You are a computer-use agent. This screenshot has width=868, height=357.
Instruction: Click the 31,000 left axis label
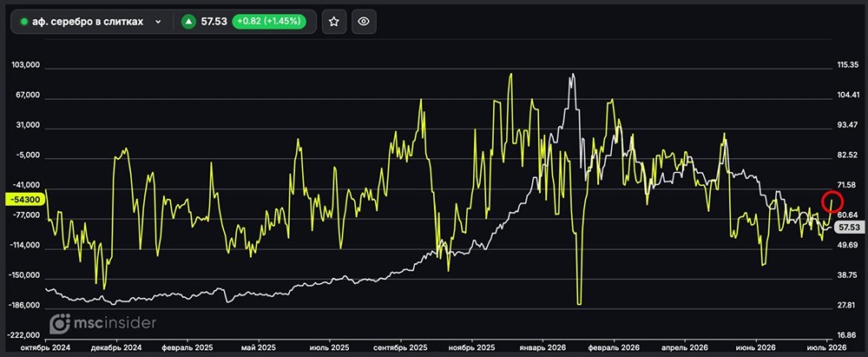28,125
